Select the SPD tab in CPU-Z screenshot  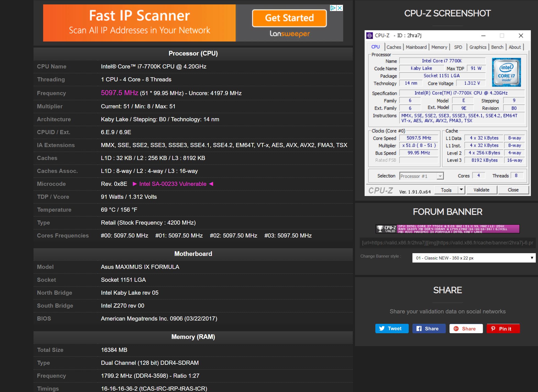458,47
